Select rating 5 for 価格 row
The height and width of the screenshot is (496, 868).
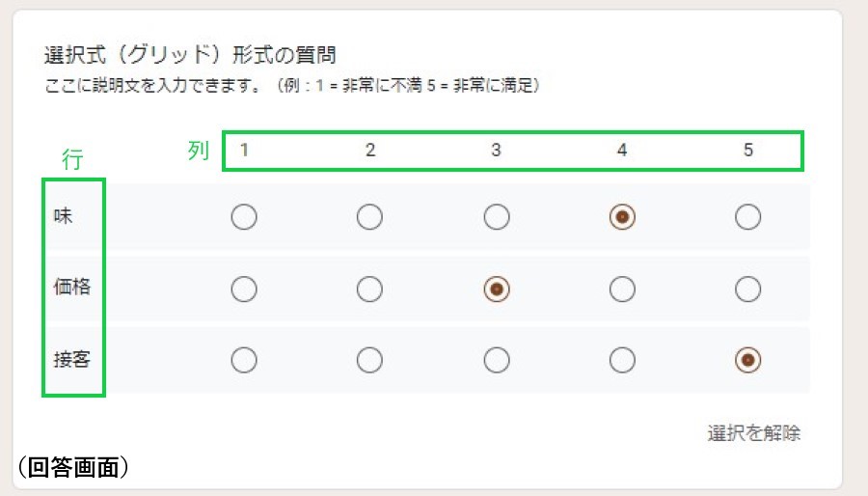[747, 289]
